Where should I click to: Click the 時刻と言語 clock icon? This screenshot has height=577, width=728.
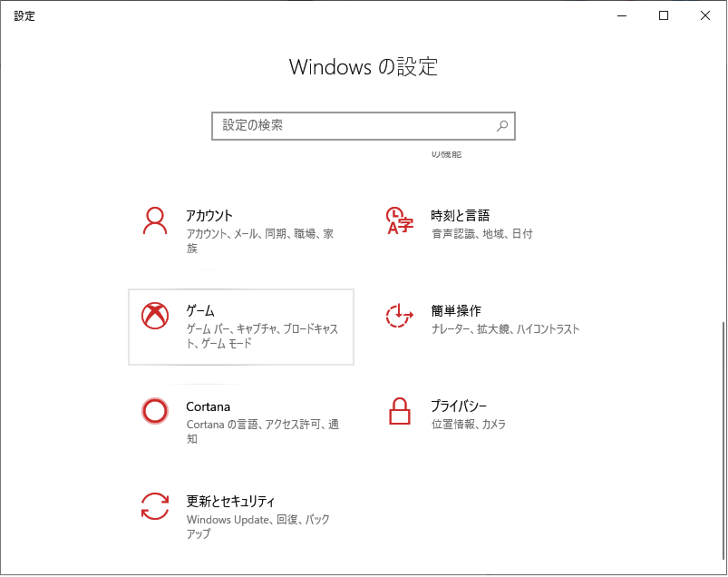[x=399, y=221]
